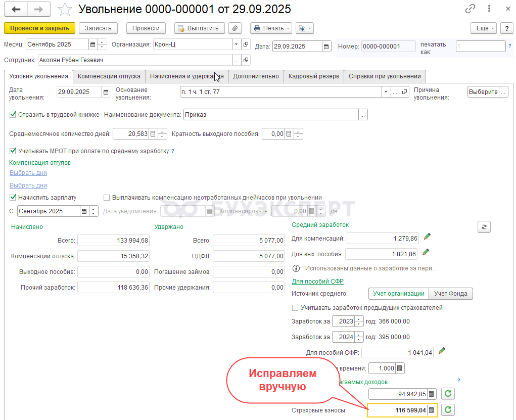Copy document link via chain icon
The height and width of the screenshot is (420, 516).
click(x=470, y=9)
